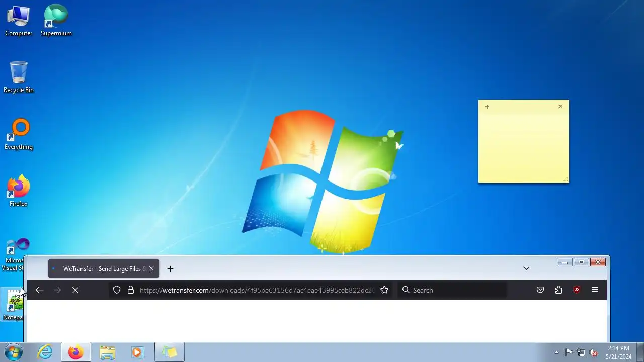Click inside the yellow sticky note

523,147
